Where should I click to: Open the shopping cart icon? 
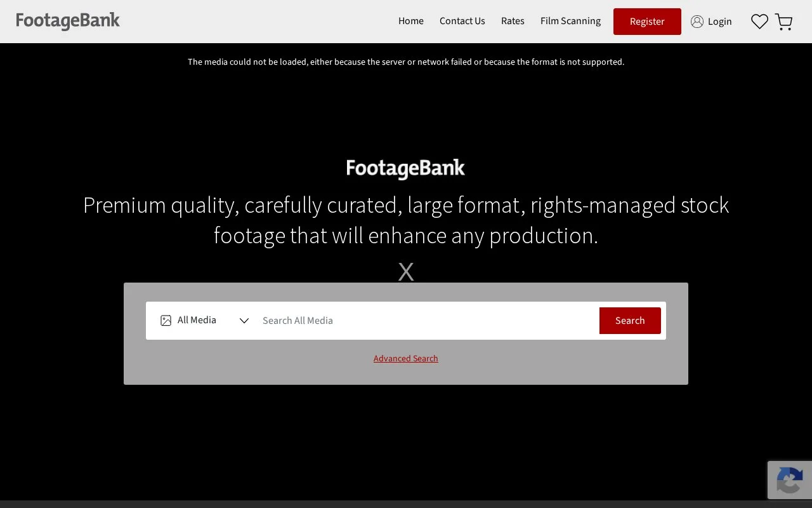click(x=784, y=22)
